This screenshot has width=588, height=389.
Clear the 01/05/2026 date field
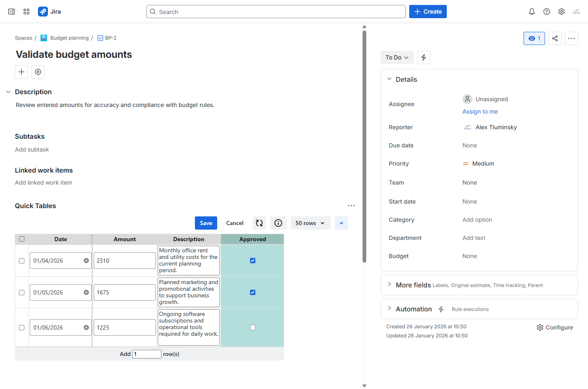click(x=86, y=292)
